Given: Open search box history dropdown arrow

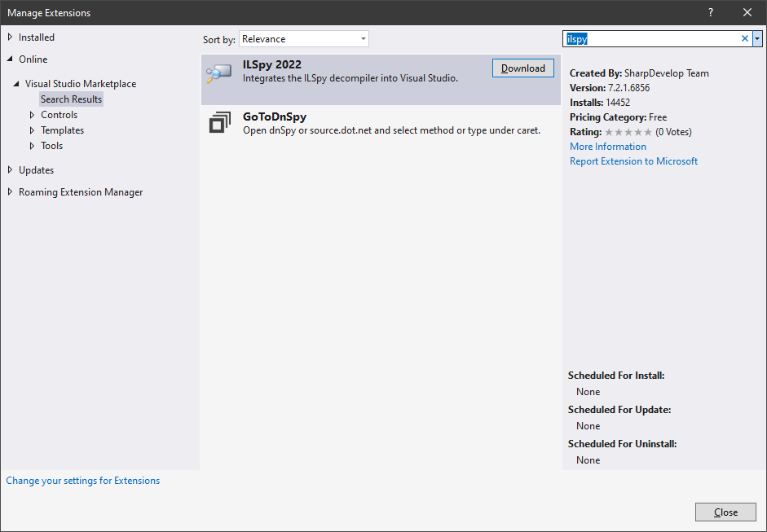Looking at the screenshot, I should pos(757,38).
